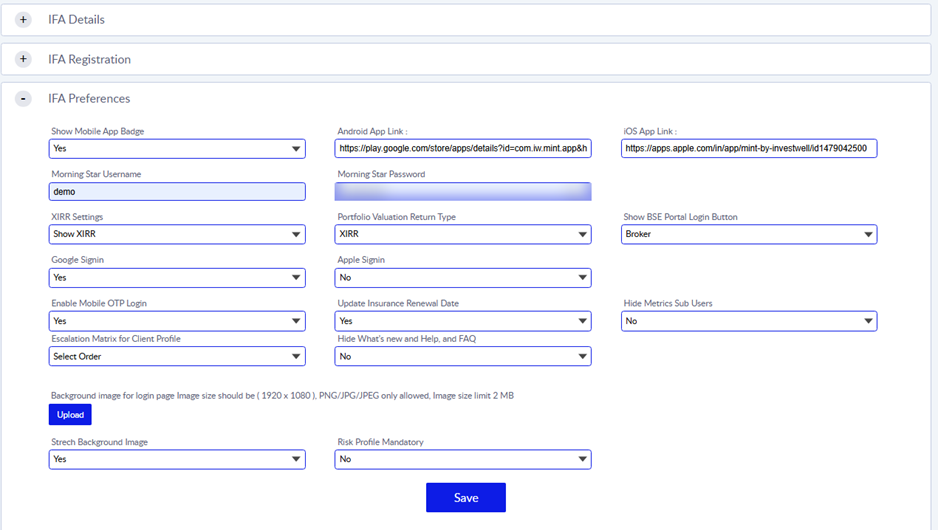
Task: Open the Show Mobile App Badge dropdown
Action: coord(177,148)
